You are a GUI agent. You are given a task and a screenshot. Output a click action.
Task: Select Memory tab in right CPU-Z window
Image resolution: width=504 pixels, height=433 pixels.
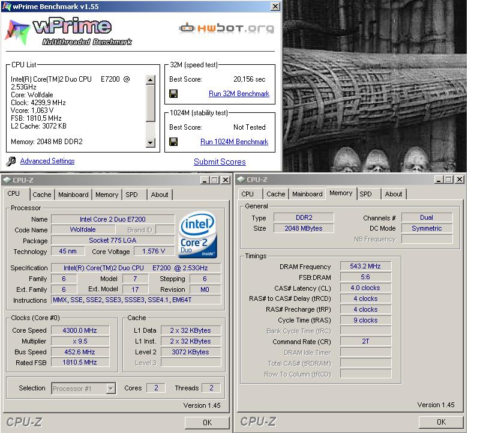[x=341, y=193]
